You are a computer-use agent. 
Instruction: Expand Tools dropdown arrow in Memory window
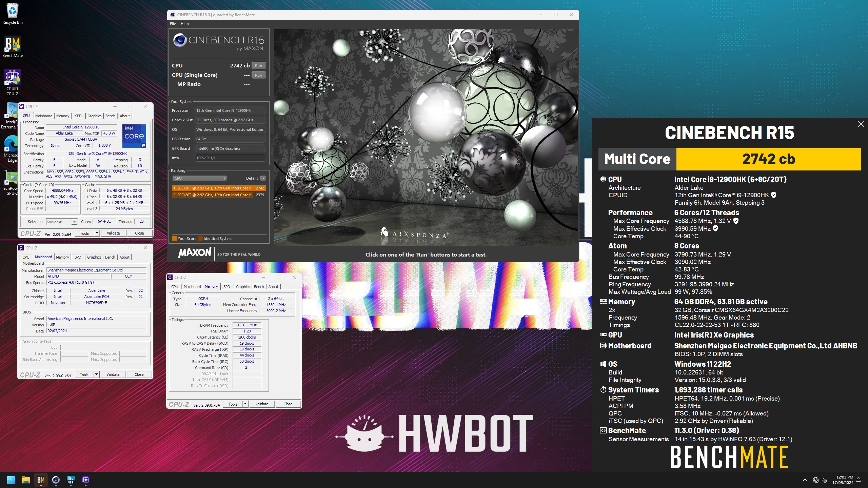245,404
